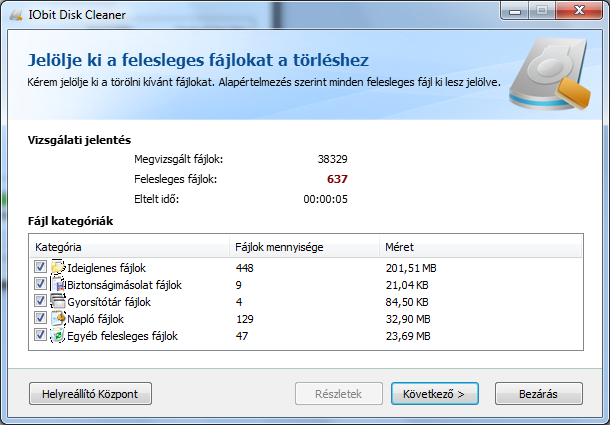Click the 129 file count cell
610x425 pixels.
245,319
